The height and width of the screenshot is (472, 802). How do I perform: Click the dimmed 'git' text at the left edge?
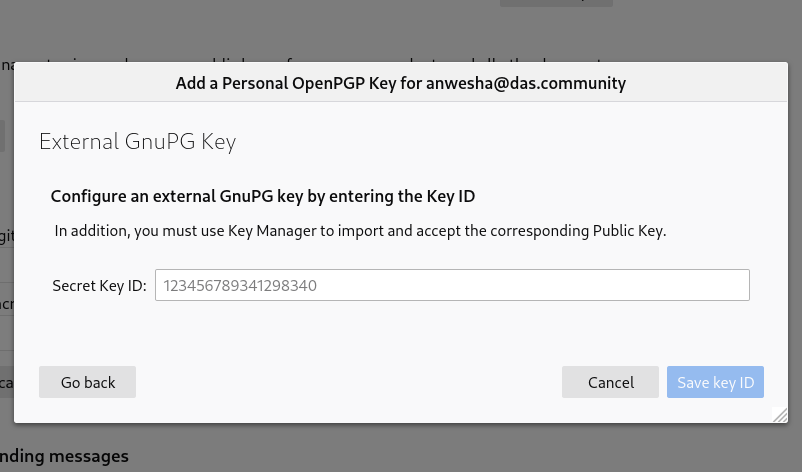coord(7,236)
